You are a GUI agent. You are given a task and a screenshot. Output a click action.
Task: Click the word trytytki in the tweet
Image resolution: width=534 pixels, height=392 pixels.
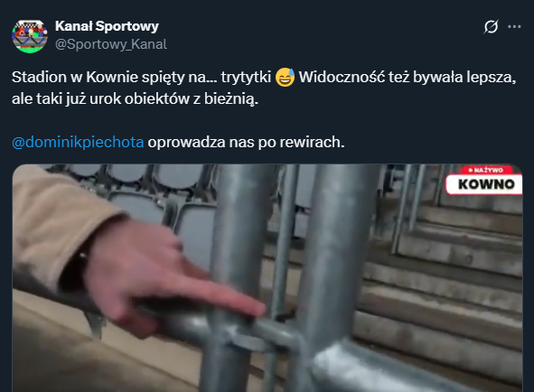(246, 78)
